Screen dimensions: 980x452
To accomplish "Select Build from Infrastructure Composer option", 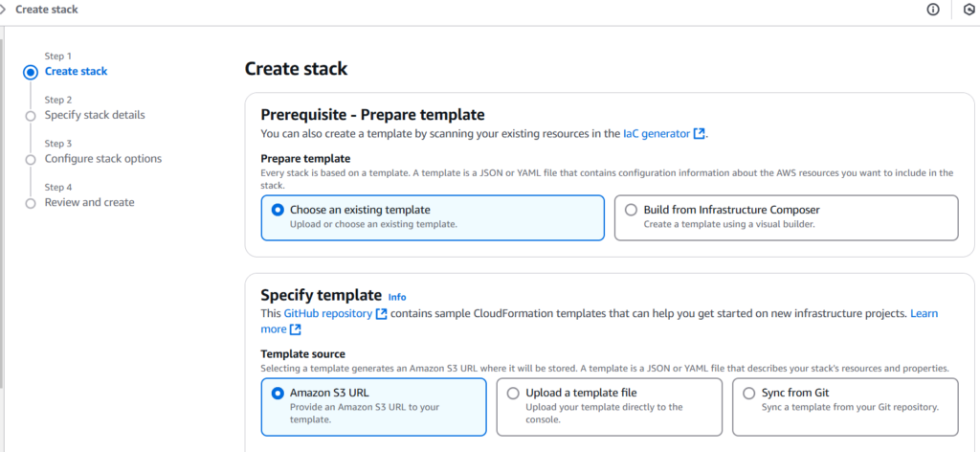I will pyautogui.click(x=632, y=210).
